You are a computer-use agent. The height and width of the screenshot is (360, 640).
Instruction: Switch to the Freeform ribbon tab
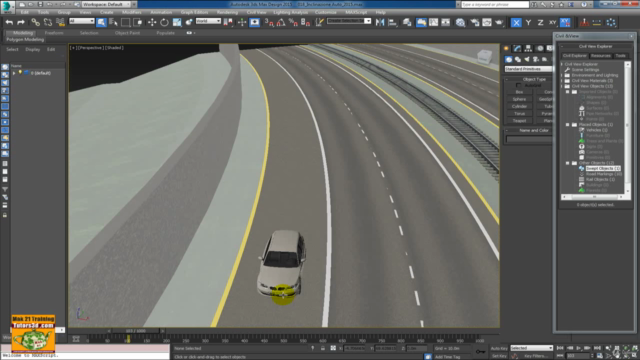[54, 33]
